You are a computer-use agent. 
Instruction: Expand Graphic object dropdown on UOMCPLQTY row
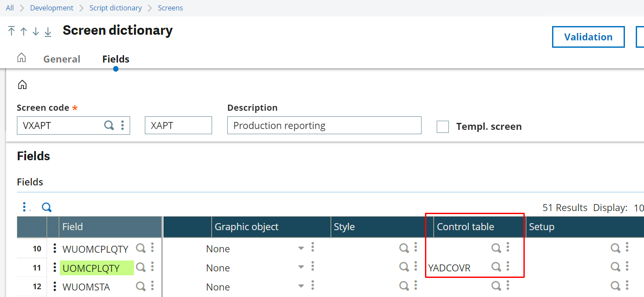301,267
